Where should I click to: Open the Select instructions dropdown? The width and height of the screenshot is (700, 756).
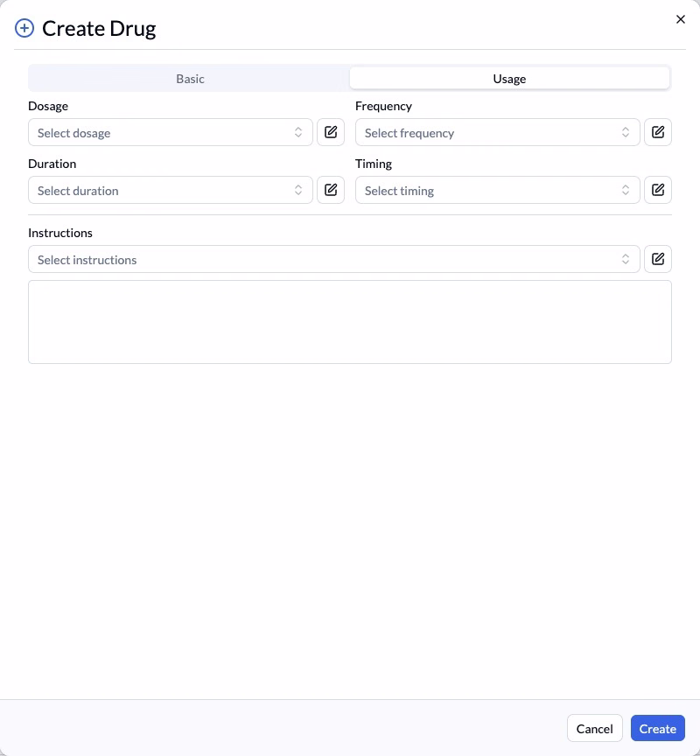(x=334, y=259)
